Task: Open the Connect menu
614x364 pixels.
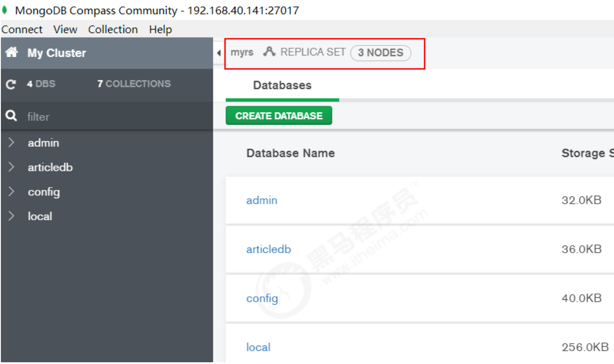Action: tap(22, 29)
